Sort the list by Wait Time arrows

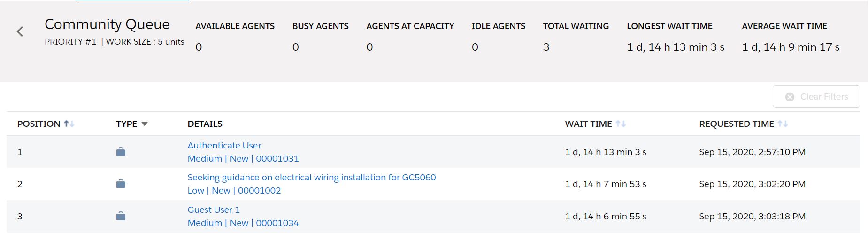pos(621,124)
